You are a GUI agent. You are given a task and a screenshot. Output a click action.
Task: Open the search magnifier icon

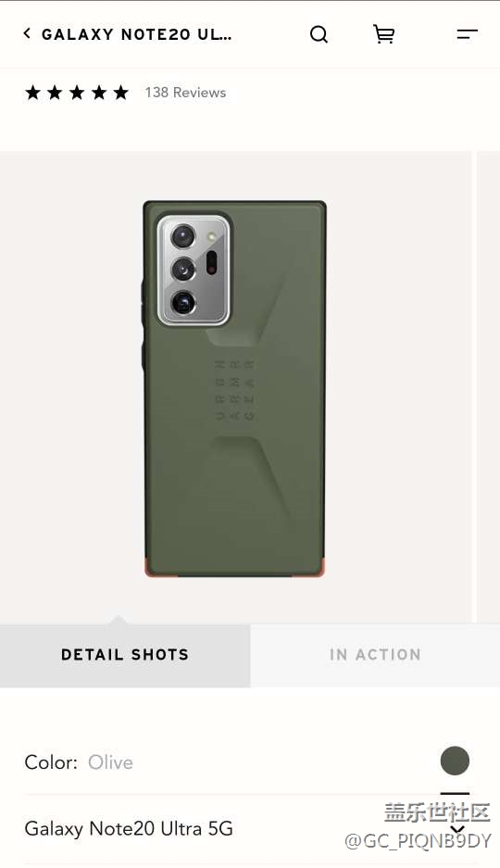(x=319, y=34)
